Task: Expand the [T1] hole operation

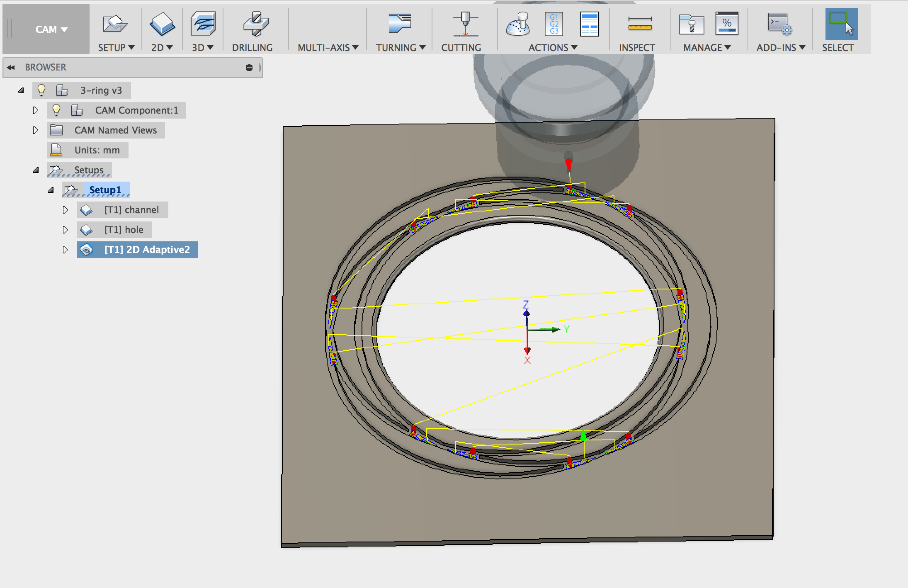Action: 66,230
